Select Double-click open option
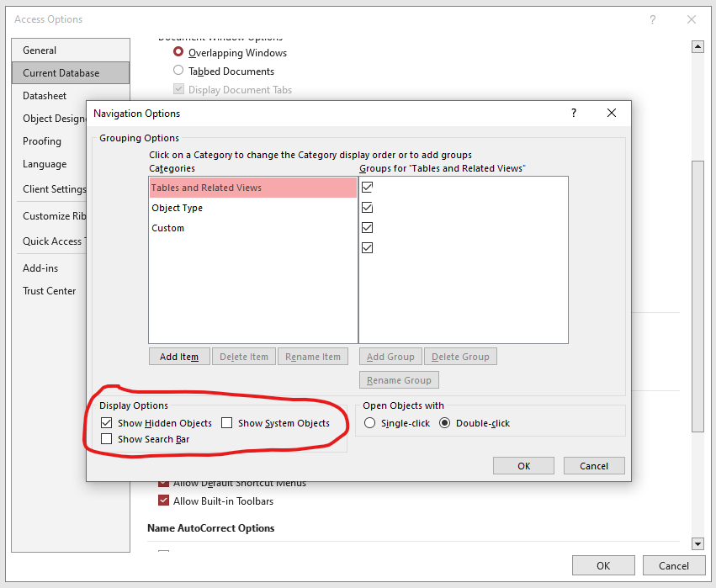Viewport: 716px width, 588px height. pos(444,423)
